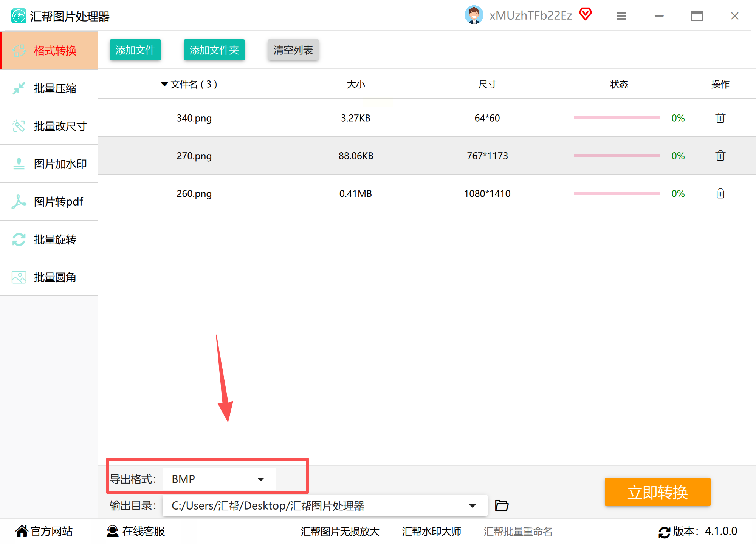Click progress bar of 340.png row
Viewport: 756px width, 544px height.
click(617, 118)
